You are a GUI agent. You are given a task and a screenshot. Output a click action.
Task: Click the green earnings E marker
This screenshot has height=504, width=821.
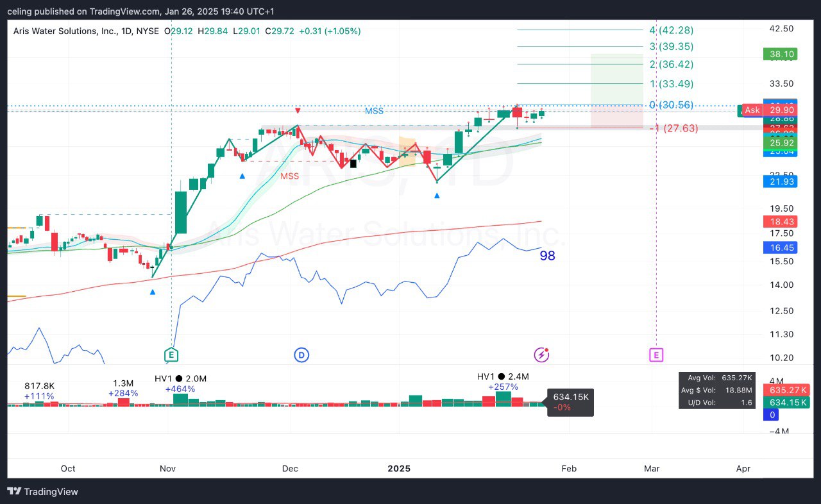[171, 355]
